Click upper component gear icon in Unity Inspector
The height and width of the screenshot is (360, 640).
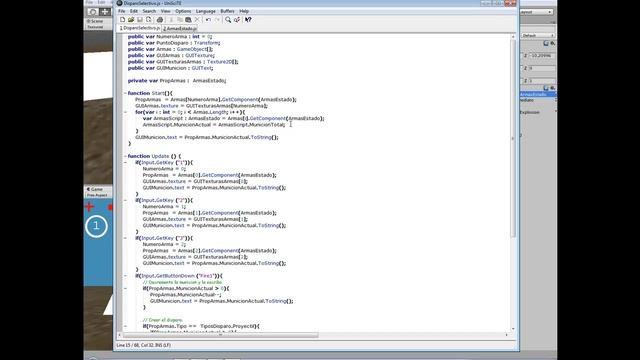[553, 43]
